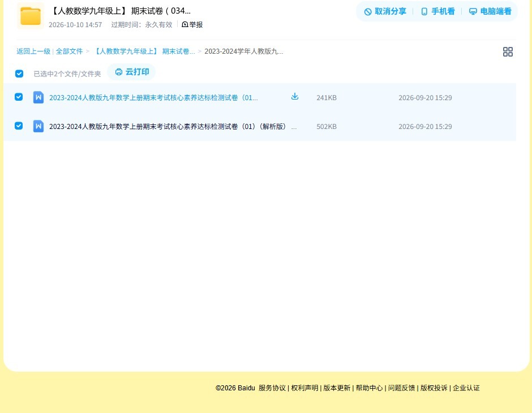
Task: Toggle the select-all checkbox
Action: 19,74
